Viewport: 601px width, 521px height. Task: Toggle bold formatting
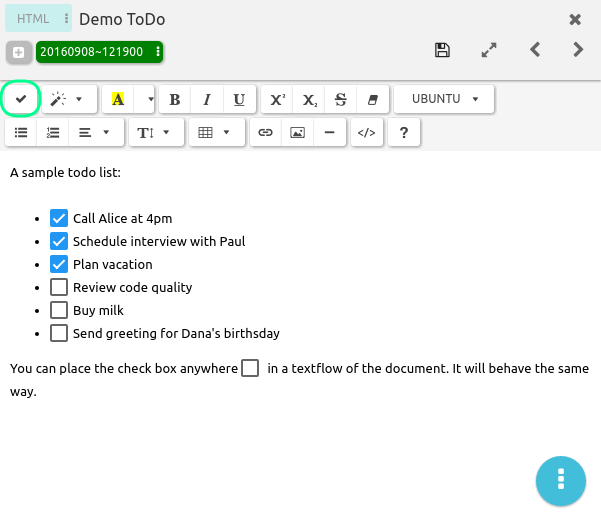tap(175, 99)
